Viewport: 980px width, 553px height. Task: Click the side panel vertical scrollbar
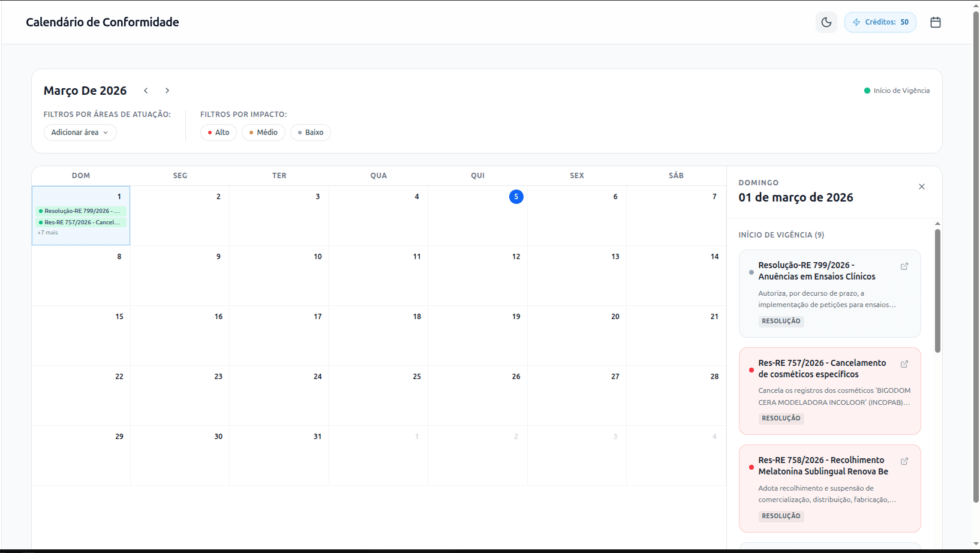click(937, 291)
